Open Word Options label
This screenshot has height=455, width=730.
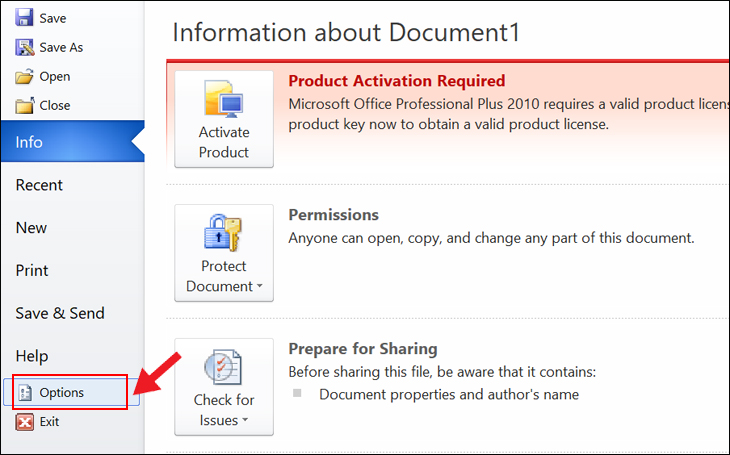[x=61, y=393]
